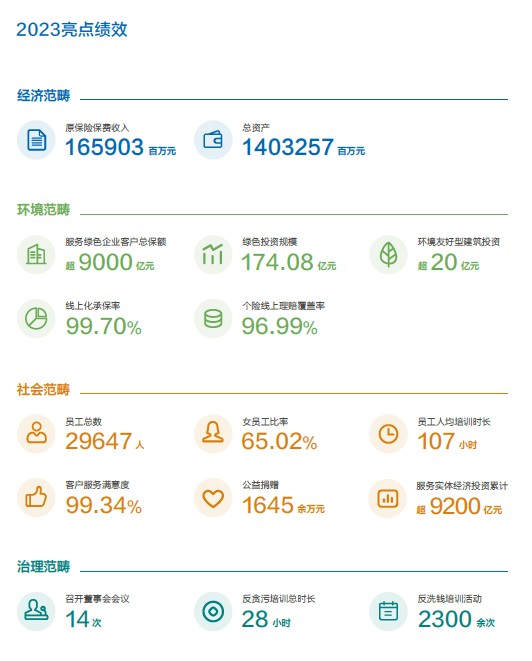Click the person icon for 员工总数
The height and width of the screenshot is (661, 532).
pyautogui.click(x=36, y=434)
